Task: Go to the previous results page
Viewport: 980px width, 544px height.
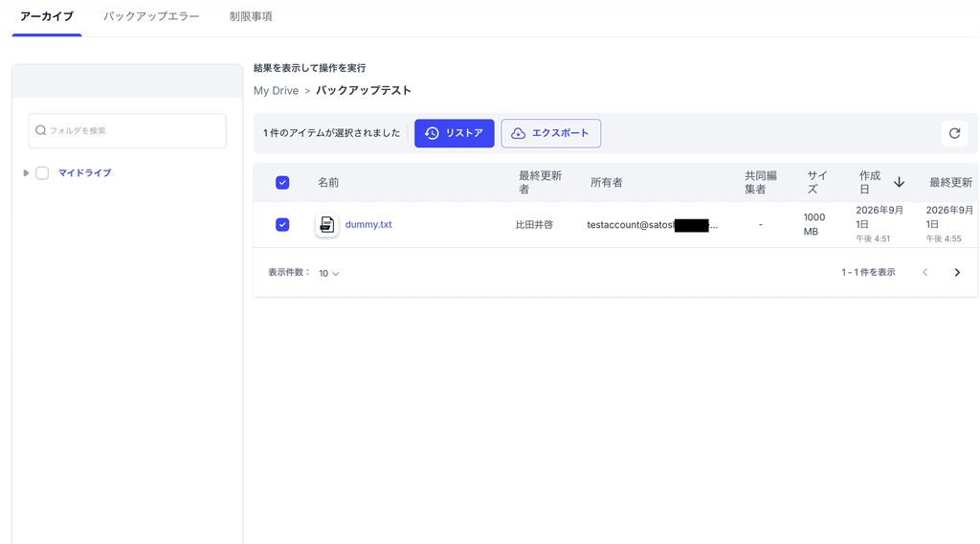Action: coord(925,272)
